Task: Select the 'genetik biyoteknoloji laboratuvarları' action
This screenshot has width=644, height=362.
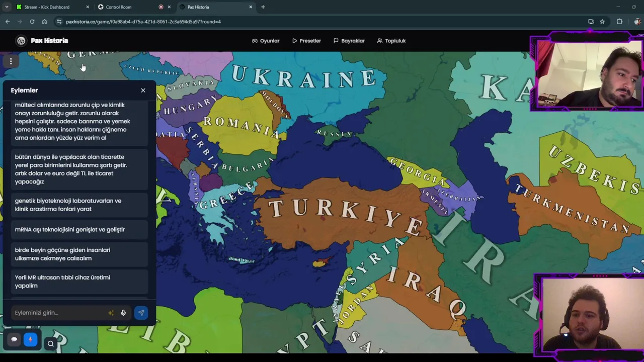Action: coord(79,205)
